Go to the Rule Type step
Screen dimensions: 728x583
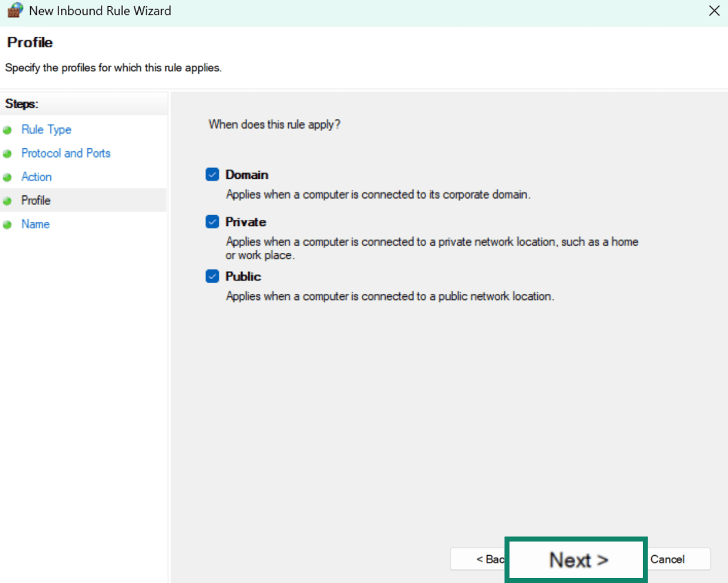[x=46, y=130]
